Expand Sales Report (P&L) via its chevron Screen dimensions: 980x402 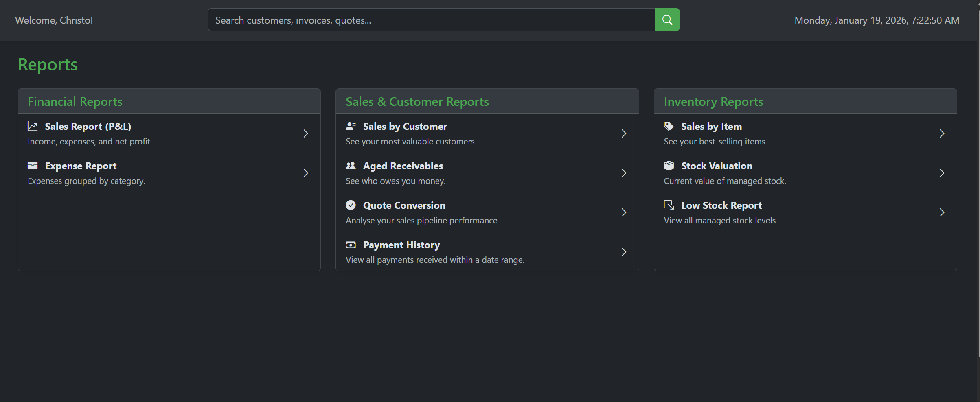306,133
